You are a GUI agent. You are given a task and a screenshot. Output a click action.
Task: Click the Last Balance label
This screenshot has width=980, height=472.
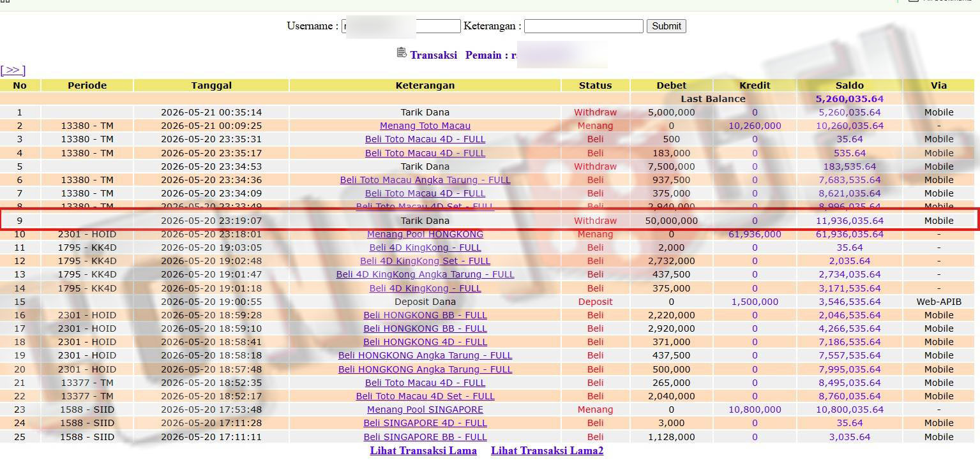[713, 99]
